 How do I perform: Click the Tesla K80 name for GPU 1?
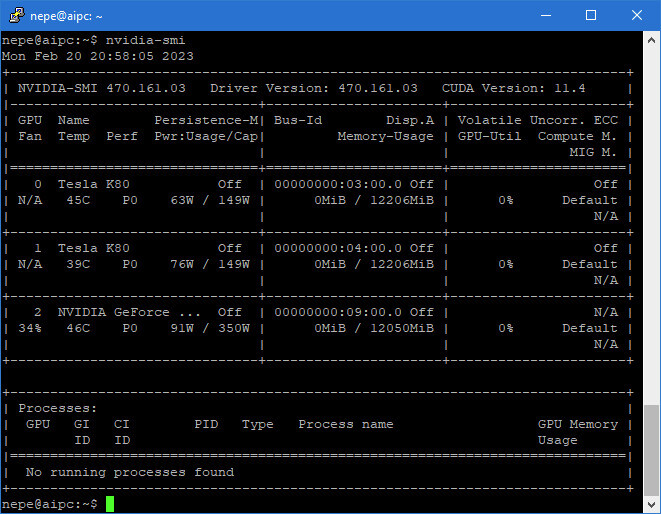click(x=94, y=248)
